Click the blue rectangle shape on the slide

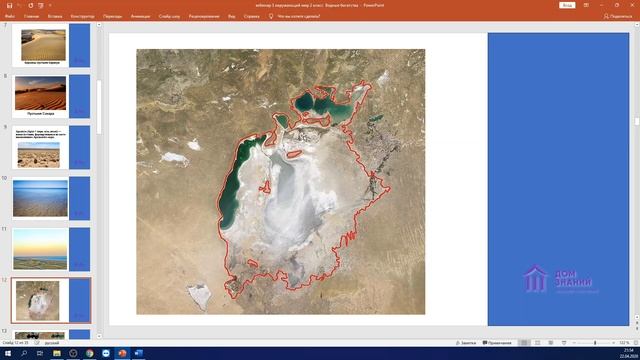tap(558, 179)
